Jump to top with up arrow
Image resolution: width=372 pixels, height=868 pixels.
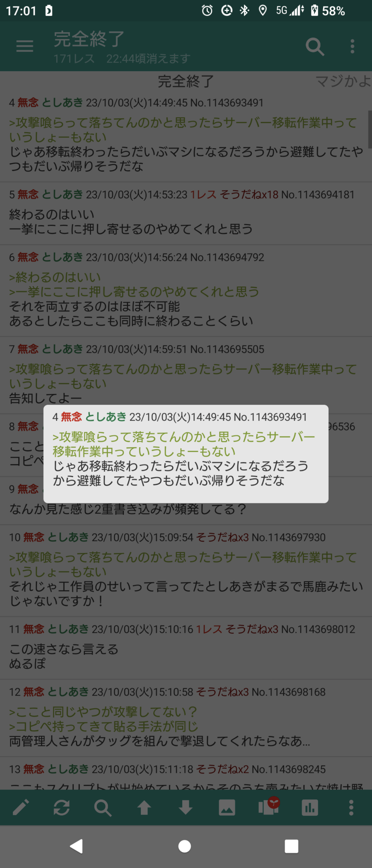point(144,808)
